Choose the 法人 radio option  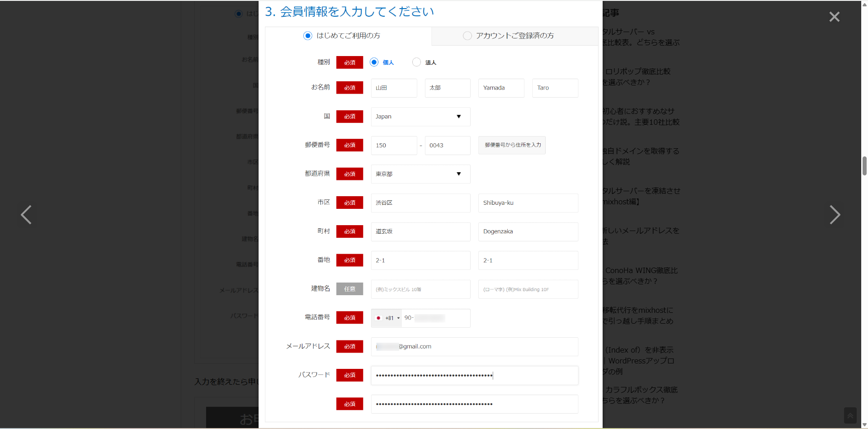click(416, 62)
